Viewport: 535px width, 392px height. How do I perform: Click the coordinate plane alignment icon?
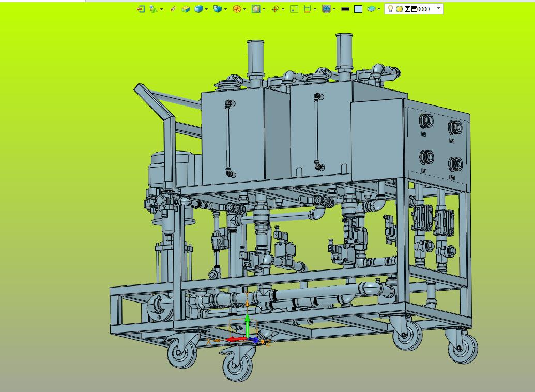point(154,9)
